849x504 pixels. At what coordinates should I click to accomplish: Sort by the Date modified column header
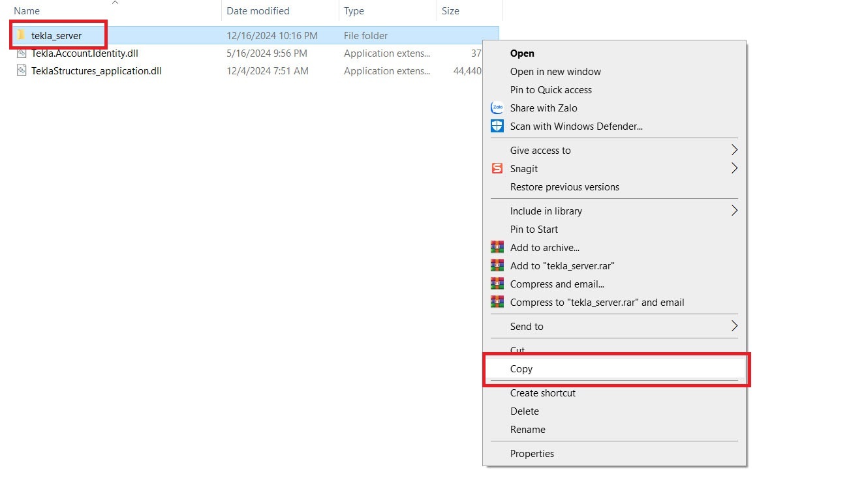pos(258,11)
